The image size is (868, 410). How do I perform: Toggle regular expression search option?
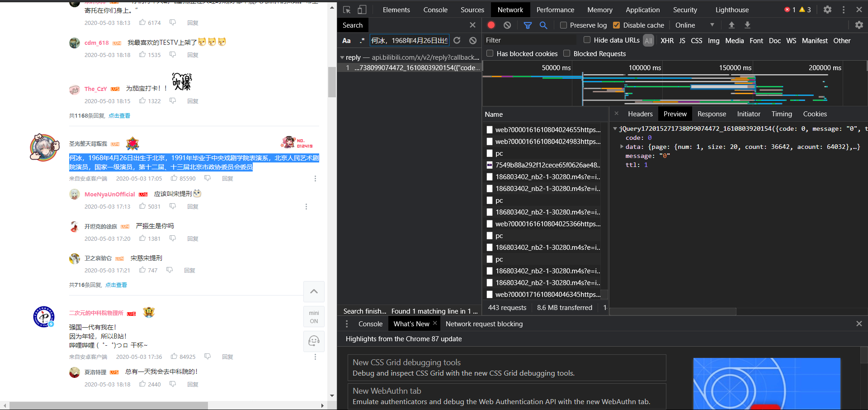coord(362,40)
